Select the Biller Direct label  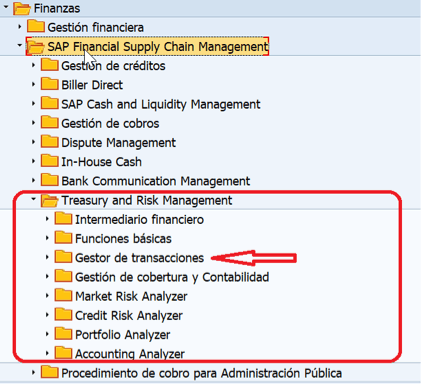point(92,85)
